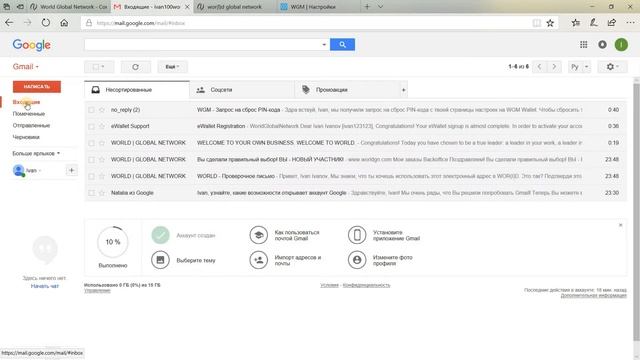
Task: Select checkbox for Natalia из Google message
Action: 91,193
